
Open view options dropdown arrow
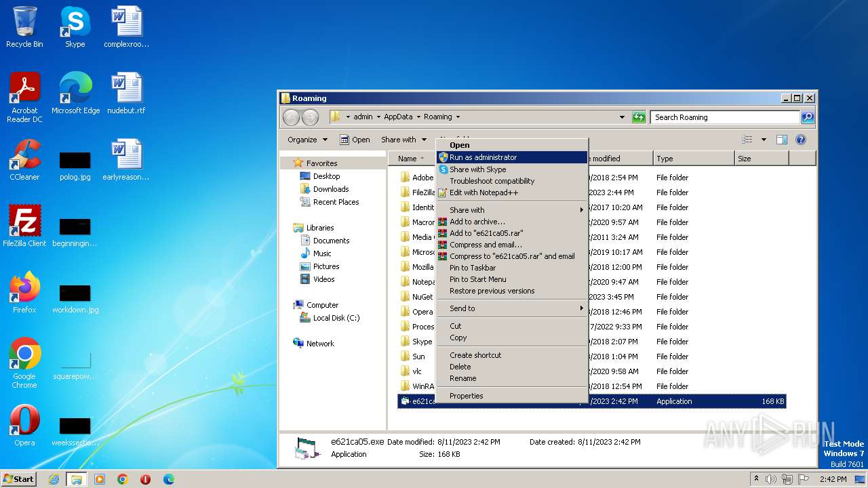point(764,140)
